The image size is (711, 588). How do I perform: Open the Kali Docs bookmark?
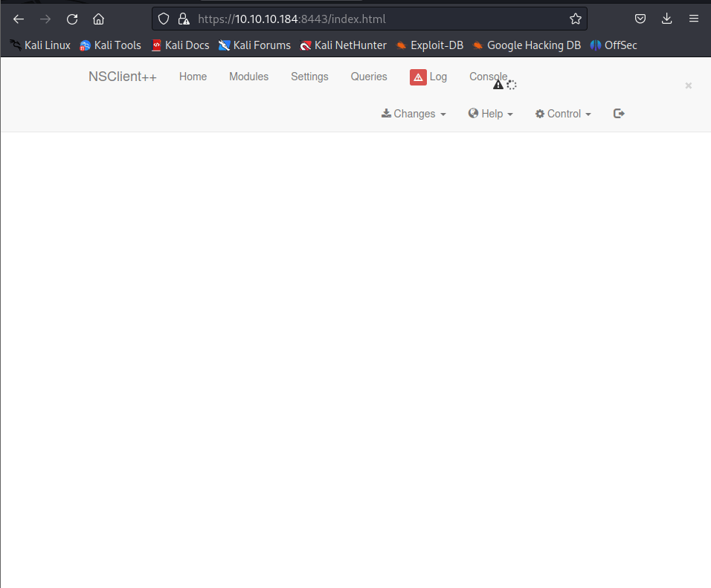(180, 45)
